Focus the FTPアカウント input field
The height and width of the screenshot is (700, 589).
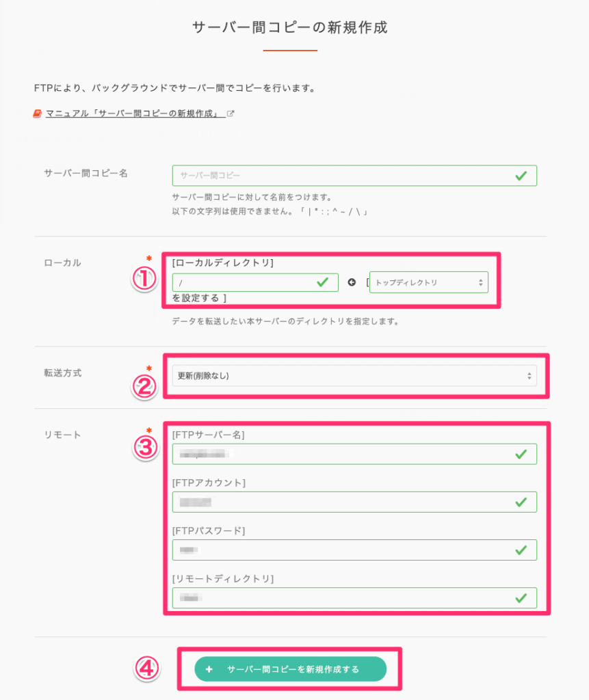coord(354,502)
